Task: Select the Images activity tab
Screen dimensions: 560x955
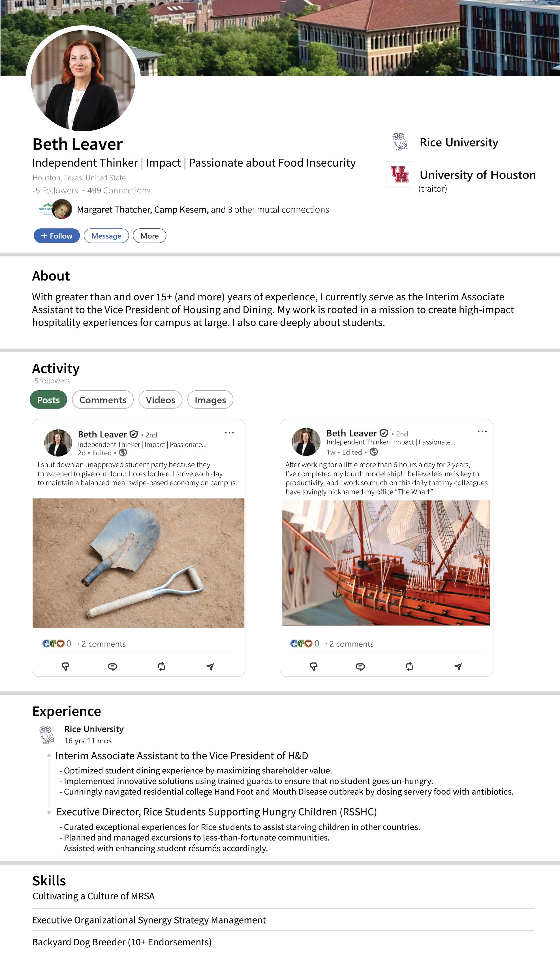Action: (210, 400)
